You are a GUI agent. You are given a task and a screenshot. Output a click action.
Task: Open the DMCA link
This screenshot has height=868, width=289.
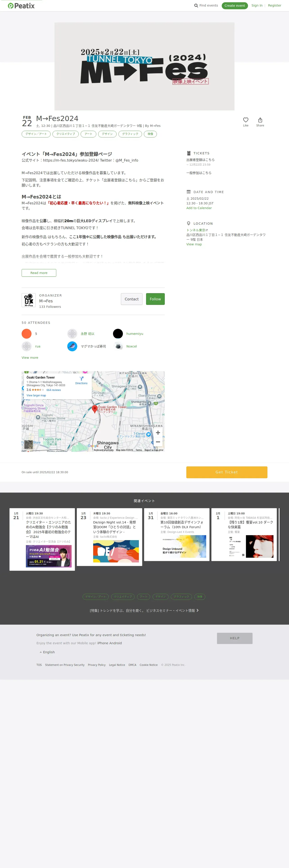point(133,665)
